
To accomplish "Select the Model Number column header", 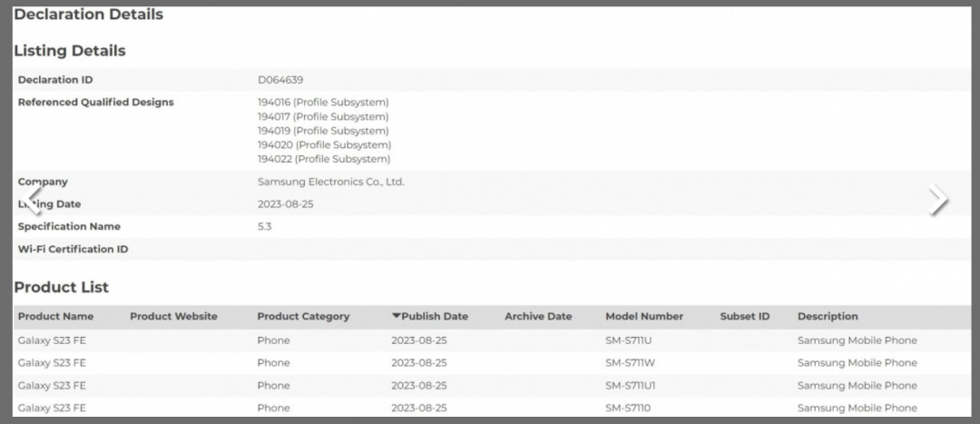I will click(x=644, y=316).
